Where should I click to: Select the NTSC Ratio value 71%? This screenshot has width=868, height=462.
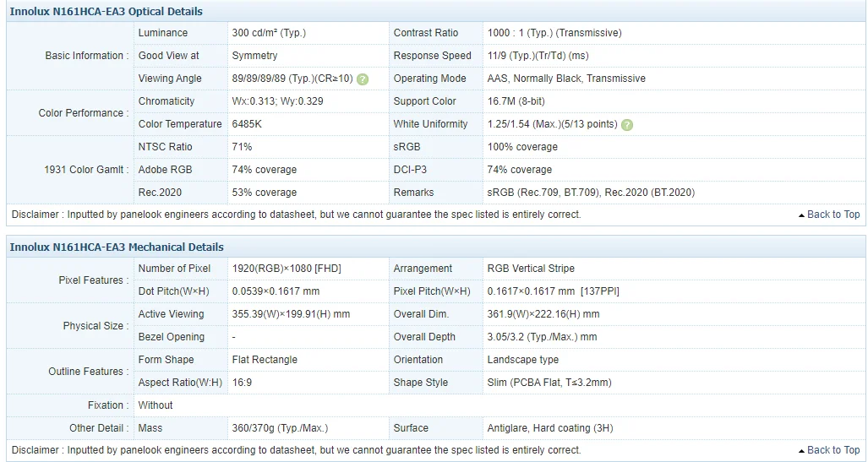click(242, 147)
